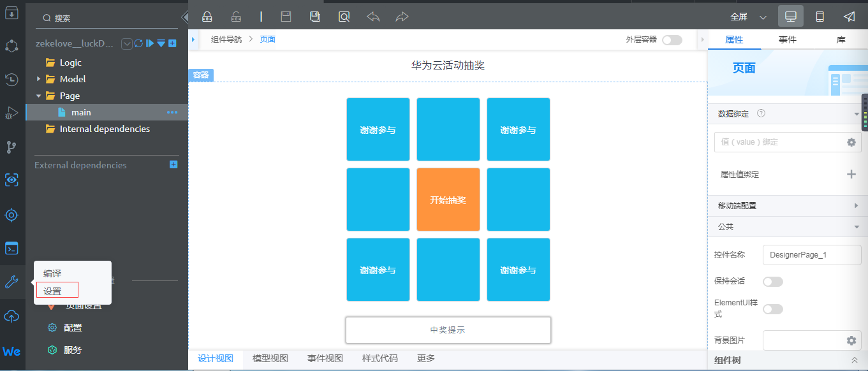Switch to desktop device view
Image resolution: width=868 pixels, height=371 pixels.
point(791,17)
